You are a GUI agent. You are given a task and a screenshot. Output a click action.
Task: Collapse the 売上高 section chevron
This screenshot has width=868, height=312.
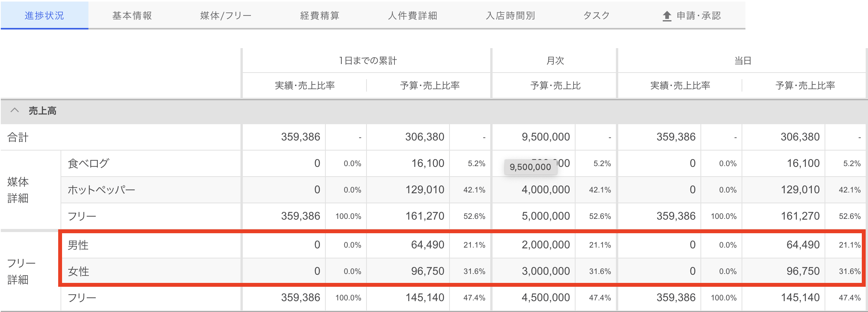15,111
